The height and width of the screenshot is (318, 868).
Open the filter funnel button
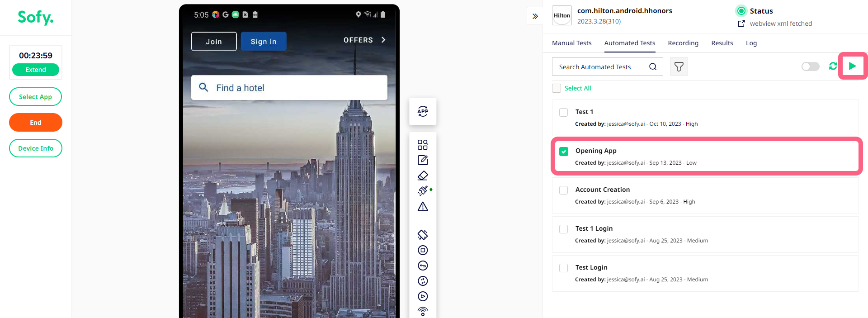[x=679, y=66]
